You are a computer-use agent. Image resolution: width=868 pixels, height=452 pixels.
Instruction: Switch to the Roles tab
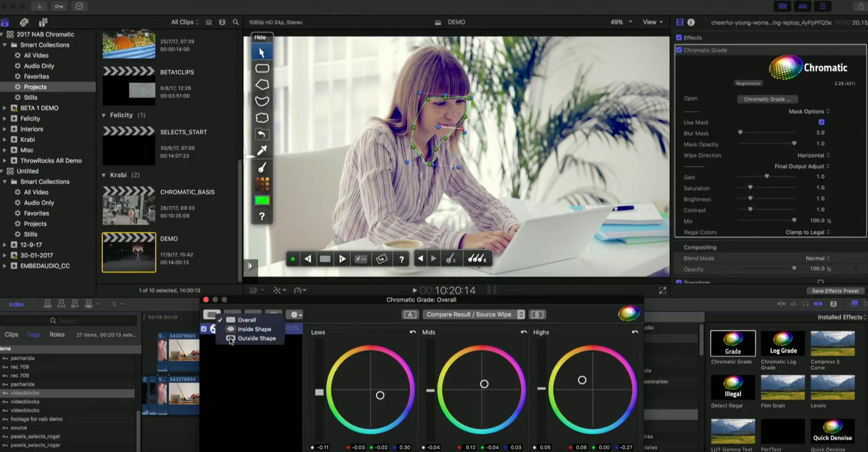point(57,334)
